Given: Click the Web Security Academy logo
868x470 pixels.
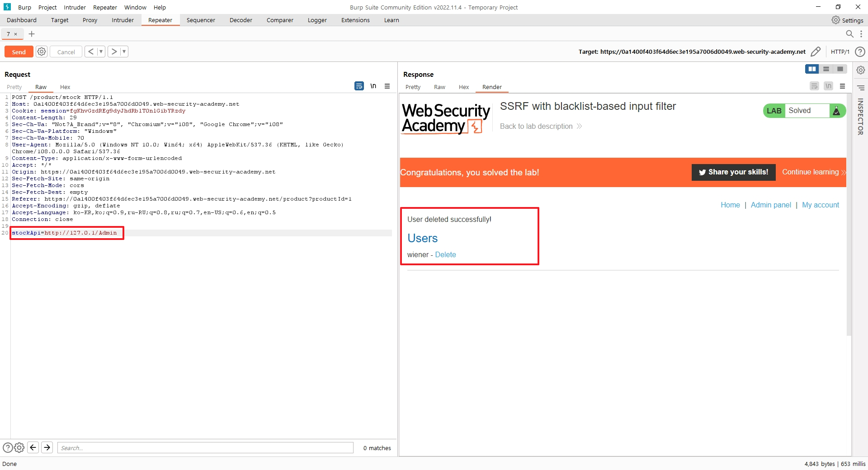Looking at the screenshot, I should coord(446,118).
